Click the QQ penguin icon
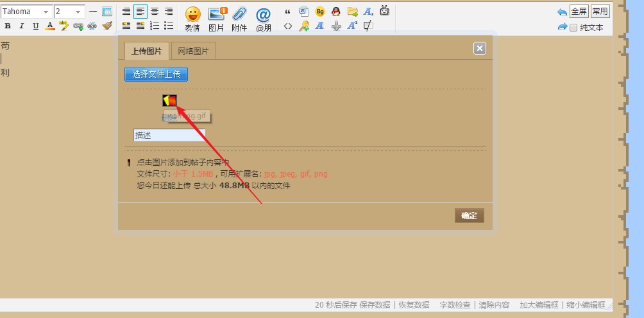This screenshot has height=318, width=644. pos(335,12)
